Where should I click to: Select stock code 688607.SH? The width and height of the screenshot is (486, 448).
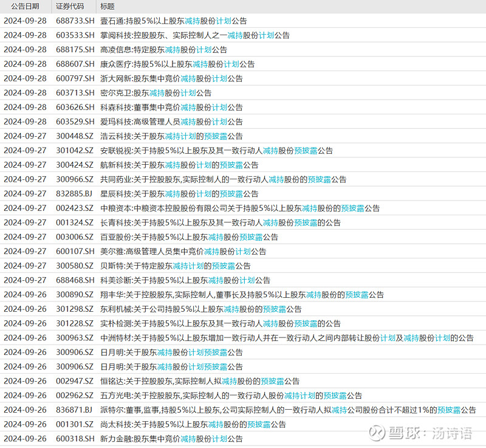75,64
